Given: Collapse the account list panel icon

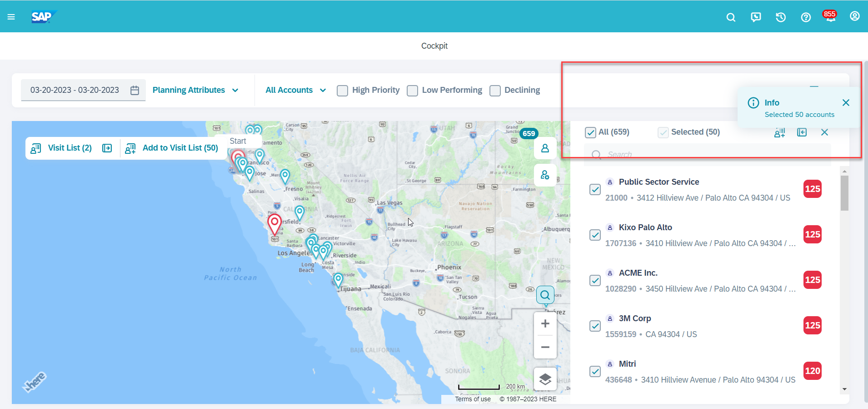Looking at the screenshot, I should 802,132.
